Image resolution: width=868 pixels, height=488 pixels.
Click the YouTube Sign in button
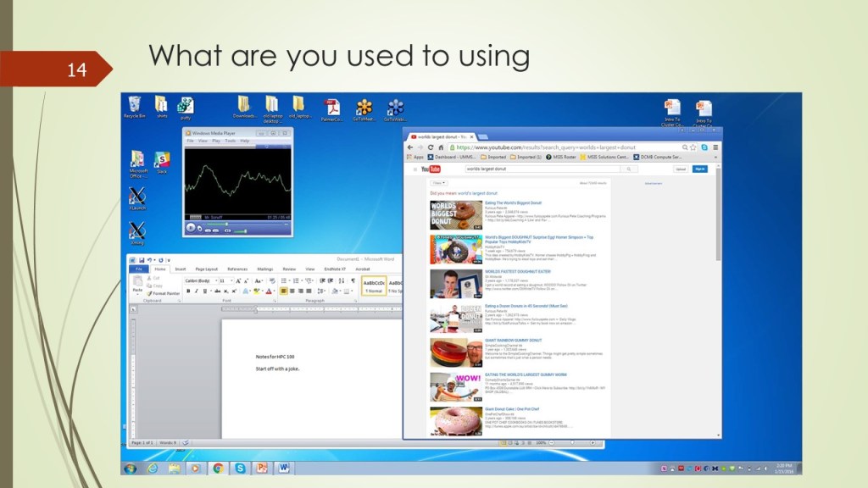pos(699,169)
